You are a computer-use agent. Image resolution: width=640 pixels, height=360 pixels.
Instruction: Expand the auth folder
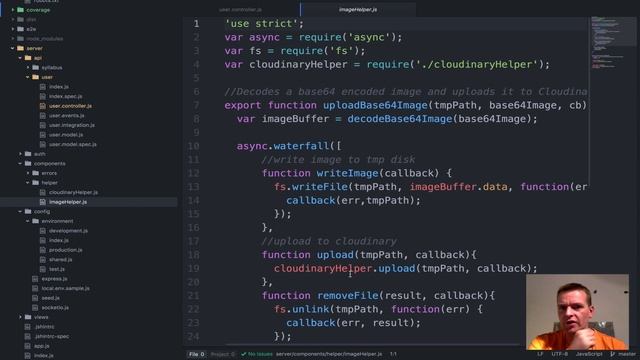click(20, 154)
